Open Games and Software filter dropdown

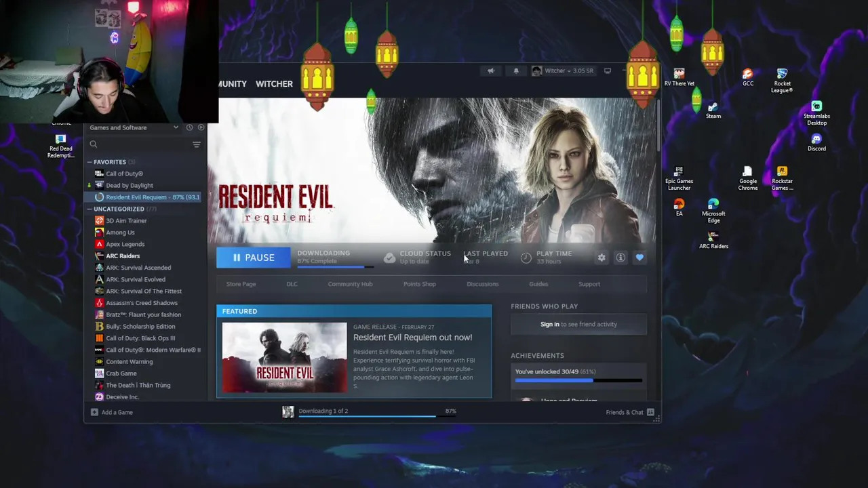tap(134, 127)
